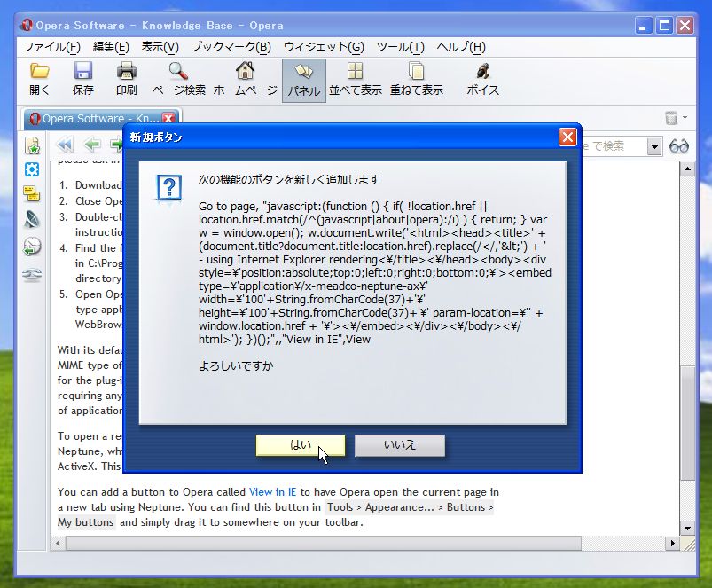This screenshot has height=588, width=712.
Task: Click the 保存 (Save) floppy disk icon
Action: pyautogui.click(x=83, y=71)
